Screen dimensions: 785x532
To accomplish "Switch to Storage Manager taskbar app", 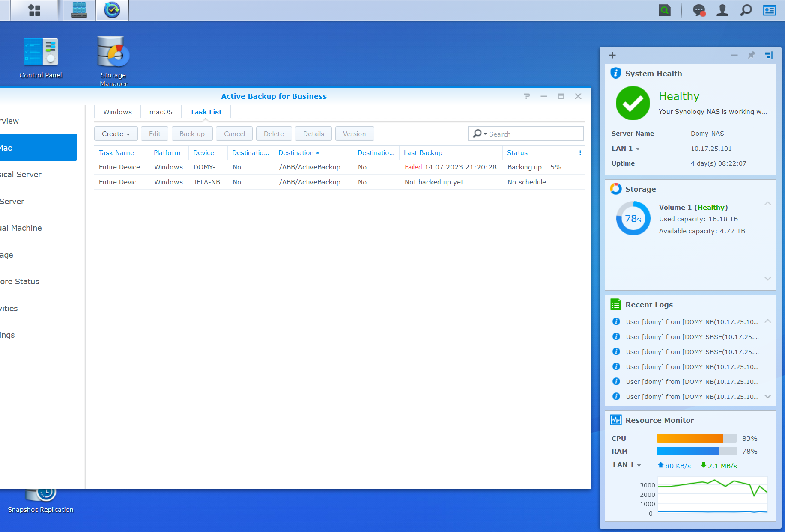I will tap(79, 10).
